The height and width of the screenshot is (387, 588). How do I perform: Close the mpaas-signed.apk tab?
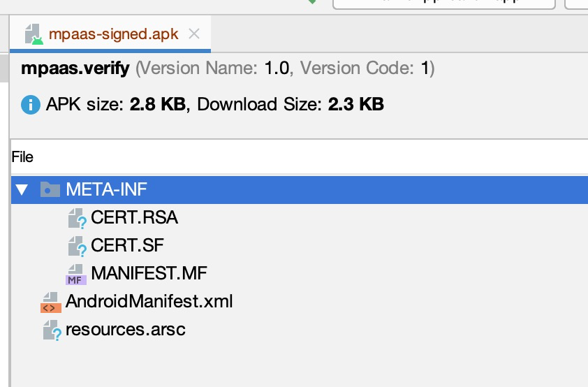194,34
